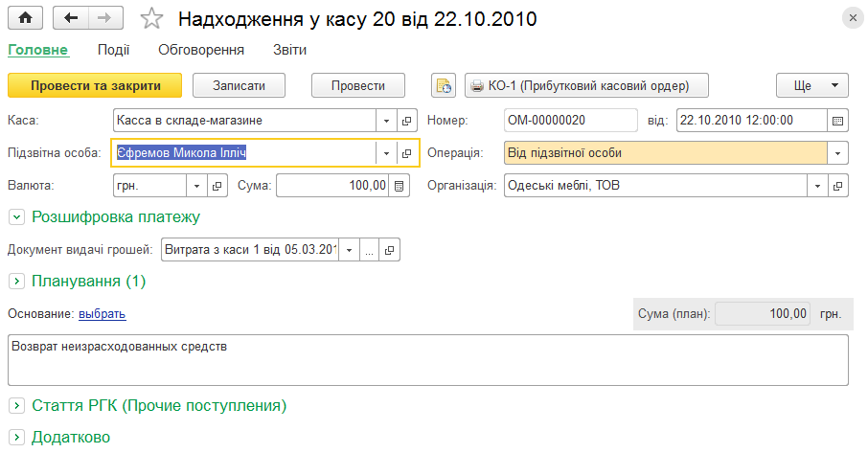Open document movements report icon

point(444,86)
